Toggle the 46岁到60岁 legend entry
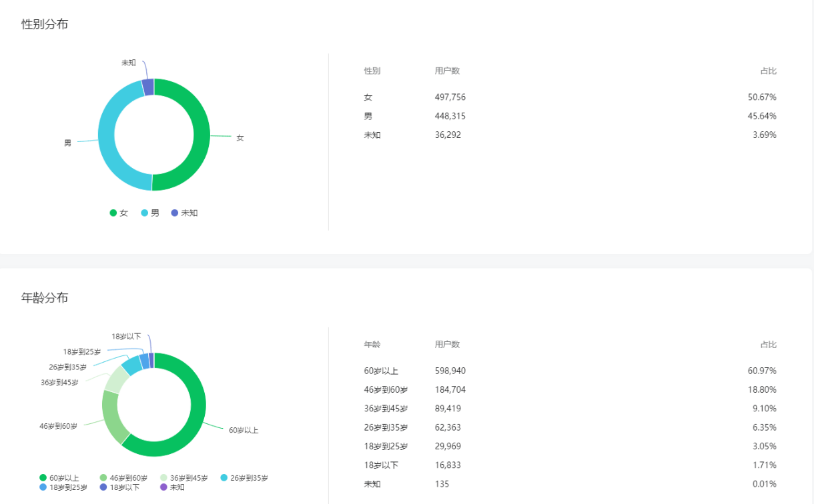 click(123, 478)
